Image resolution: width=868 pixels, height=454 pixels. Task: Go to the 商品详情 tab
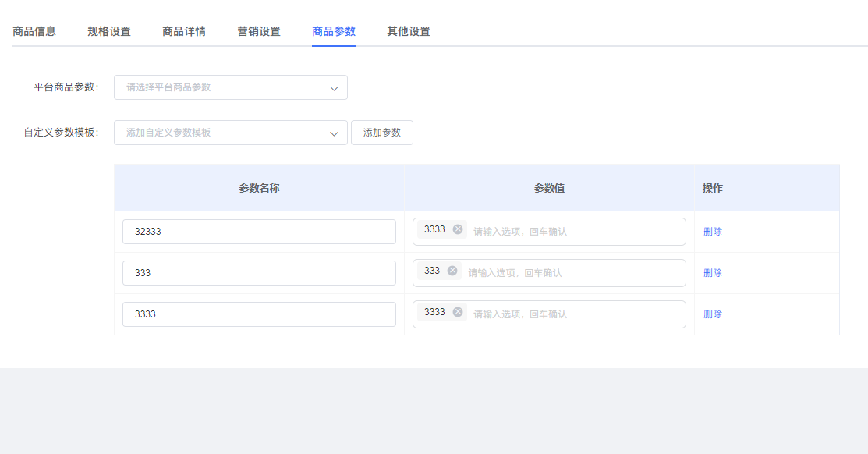point(184,31)
